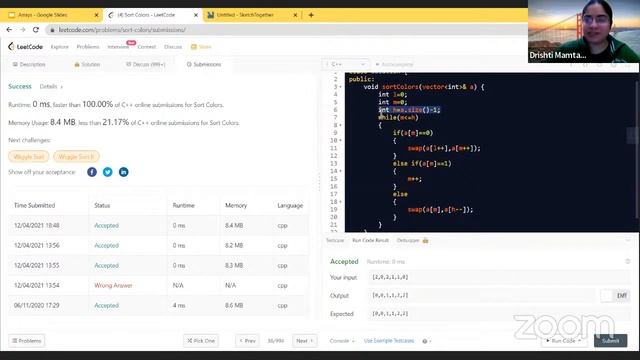The height and width of the screenshot is (360, 640).
Task: Click Use Example Testcases link
Action: (x=389, y=341)
